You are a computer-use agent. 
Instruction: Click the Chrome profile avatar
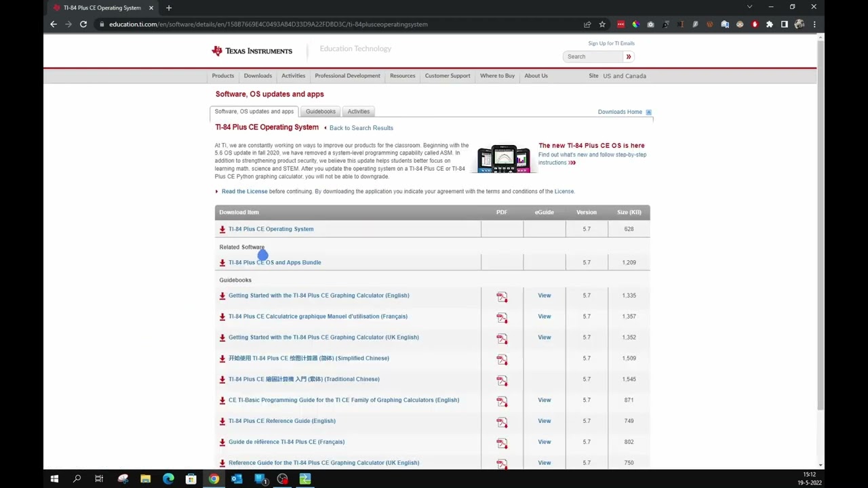pos(800,24)
